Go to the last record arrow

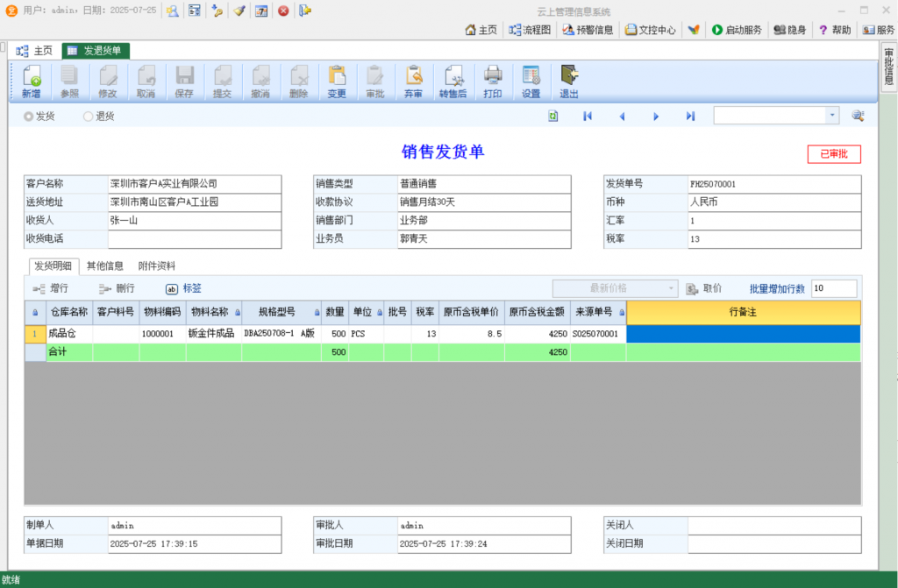pos(691,117)
